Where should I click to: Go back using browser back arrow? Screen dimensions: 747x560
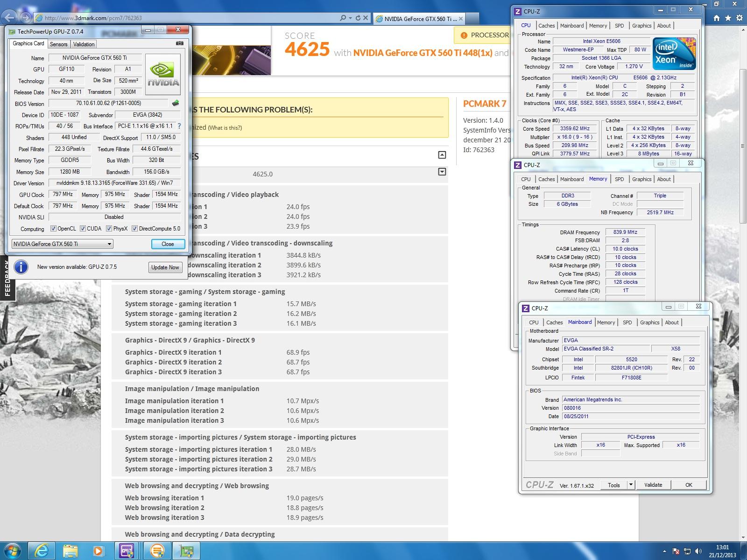(10, 18)
